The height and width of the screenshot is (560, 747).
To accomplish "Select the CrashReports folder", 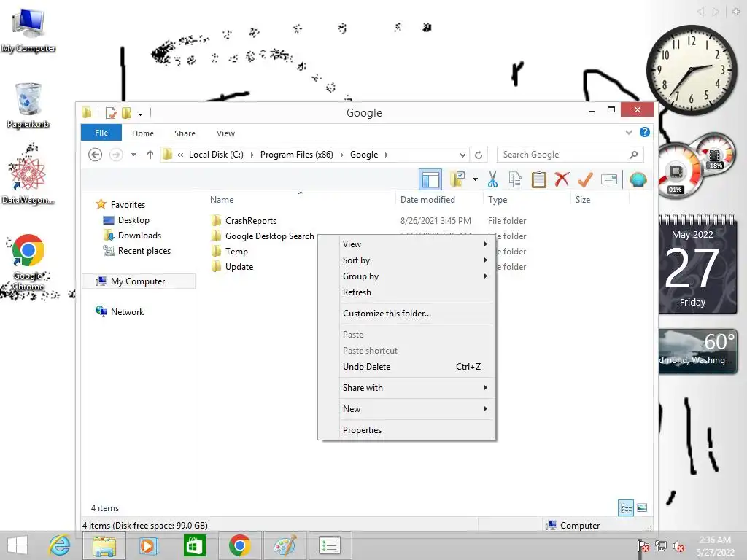I will coord(251,221).
